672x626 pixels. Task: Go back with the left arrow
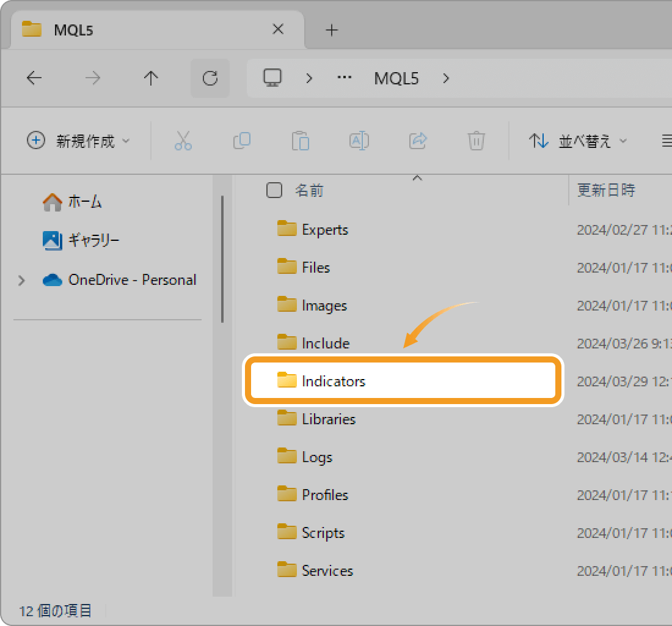pyautogui.click(x=34, y=78)
